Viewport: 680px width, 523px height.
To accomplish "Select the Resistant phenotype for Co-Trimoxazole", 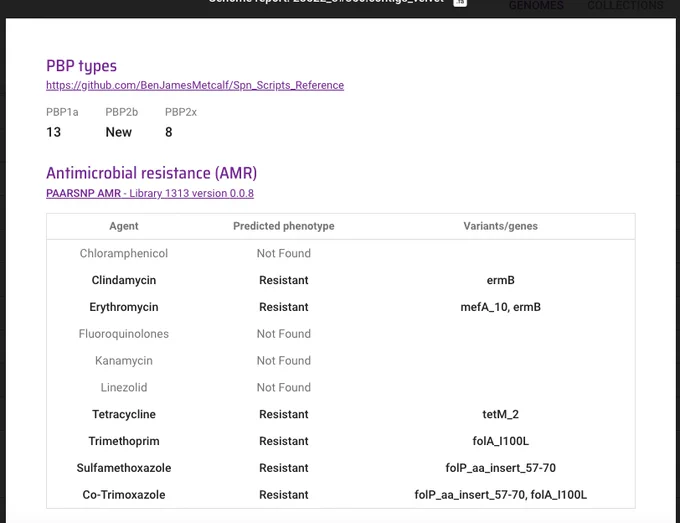I will pyautogui.click(x=284, y=495).
